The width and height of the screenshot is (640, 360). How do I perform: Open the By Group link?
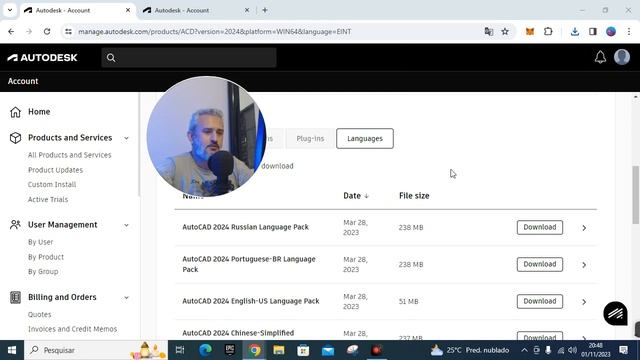click(43, 272)
